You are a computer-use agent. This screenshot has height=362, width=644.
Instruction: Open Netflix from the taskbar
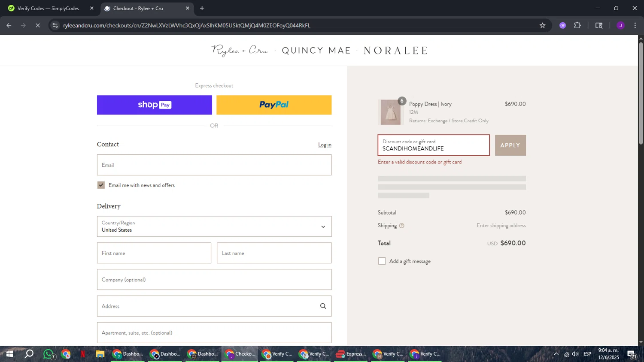pos(83,354)
